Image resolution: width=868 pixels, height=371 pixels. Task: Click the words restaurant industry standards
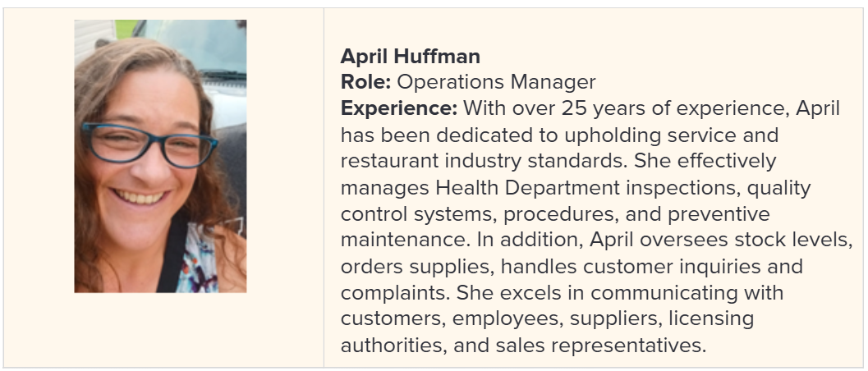[484, 161]
